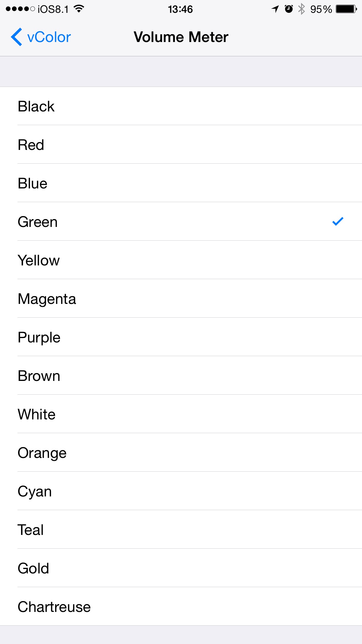Tap the location arrow status icon
Image resolution: width=362 pixels, height=644 pixels.
[x=275, y=9]
